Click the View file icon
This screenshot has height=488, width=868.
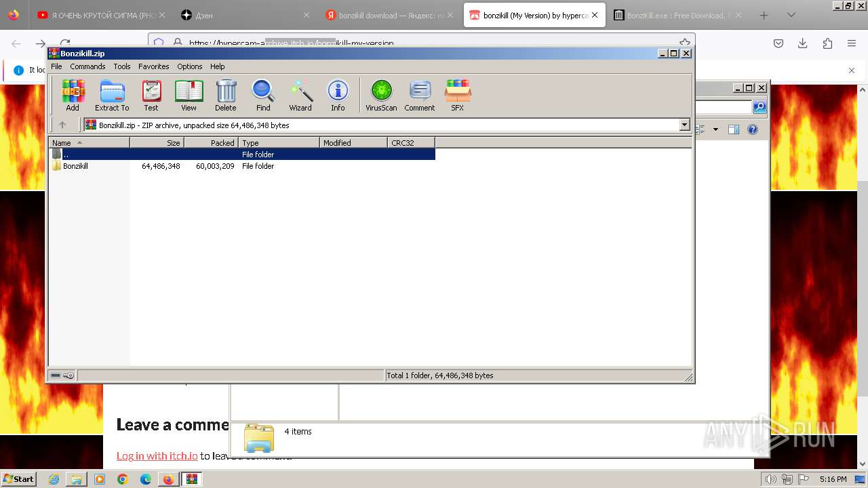click(x=189, y=95)
